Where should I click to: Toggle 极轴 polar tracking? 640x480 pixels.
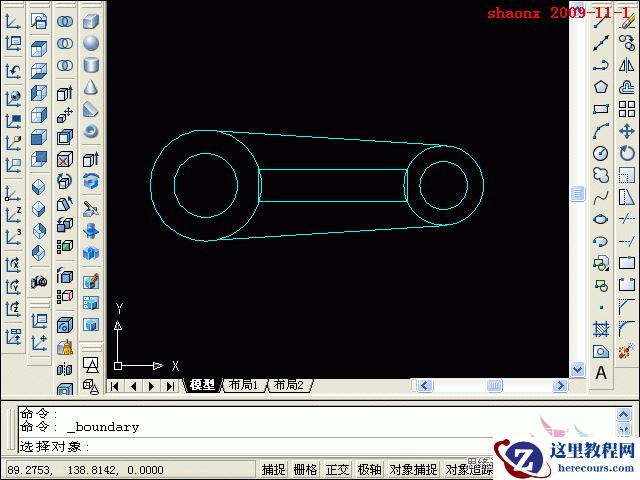pyautogui.click(x=369, y=469)
